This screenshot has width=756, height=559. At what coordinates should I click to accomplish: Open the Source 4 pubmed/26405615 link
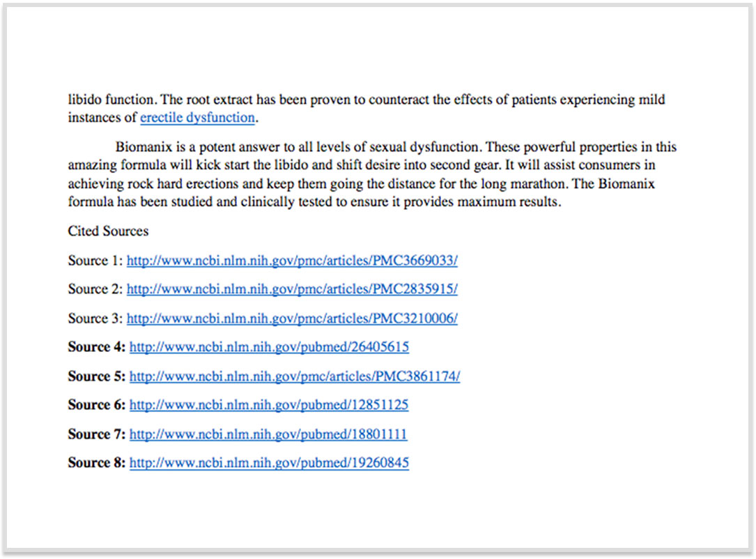pos(269,347)
